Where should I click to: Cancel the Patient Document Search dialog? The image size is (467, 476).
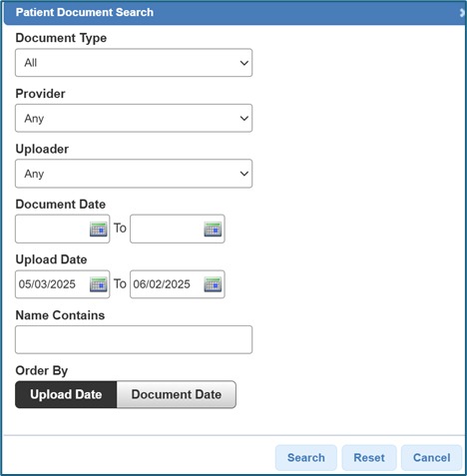(x=431, y=458)
